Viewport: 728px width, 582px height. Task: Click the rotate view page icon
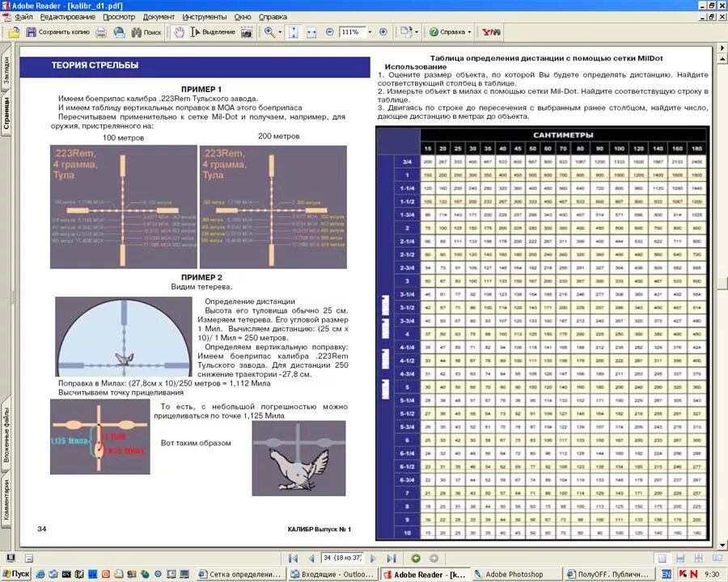point(406,32)
